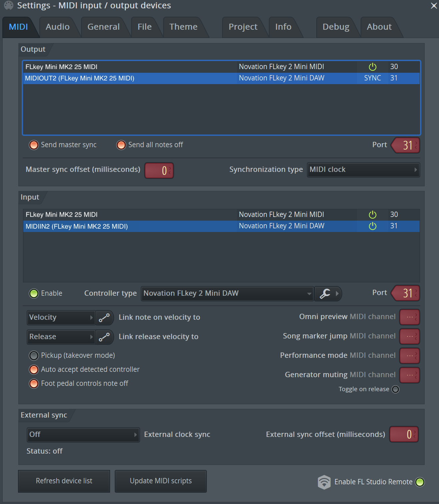Toggle Auto accept detected controller
The height and width of the screenshot is (504, 439).
pos(34,369)
